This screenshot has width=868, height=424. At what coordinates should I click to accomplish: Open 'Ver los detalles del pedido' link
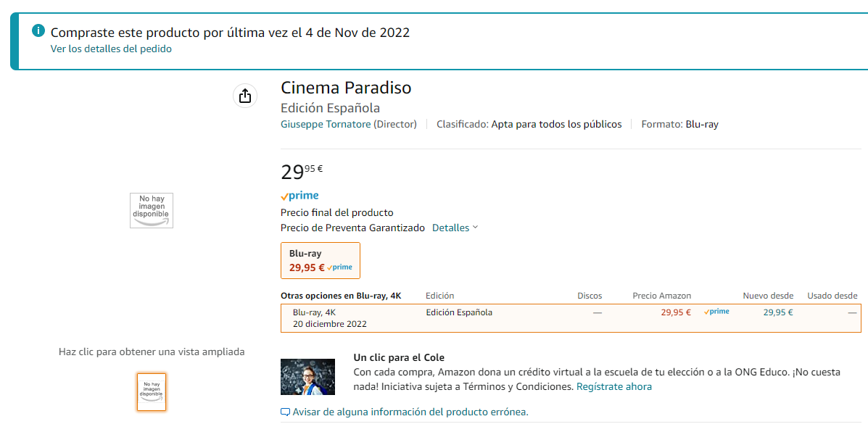click(x=111, y=49)
